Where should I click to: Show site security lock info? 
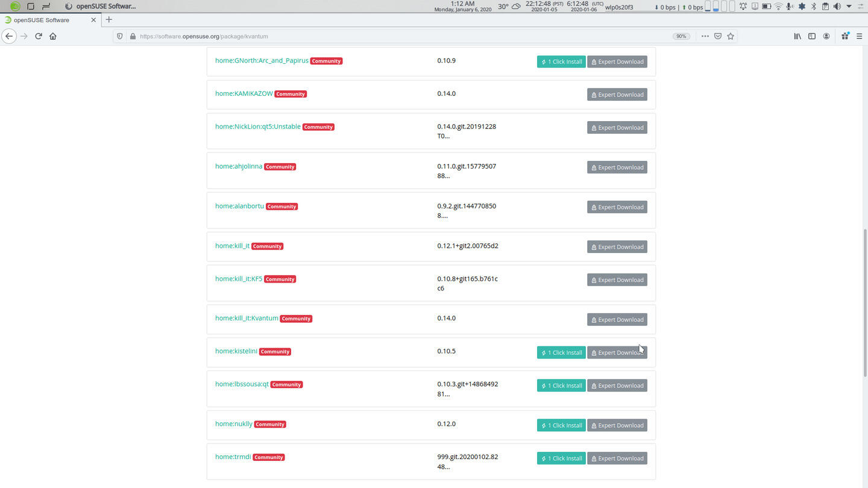[132, 36]
